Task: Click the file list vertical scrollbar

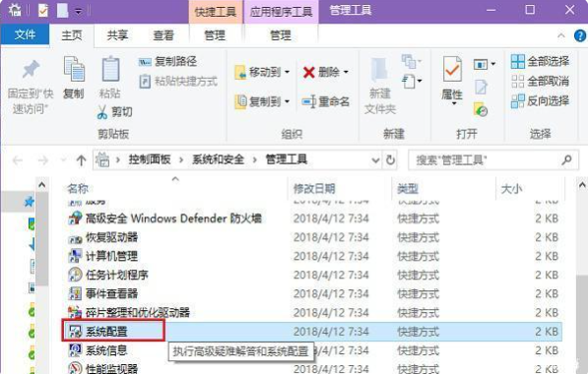Action: tap(582, 278)
